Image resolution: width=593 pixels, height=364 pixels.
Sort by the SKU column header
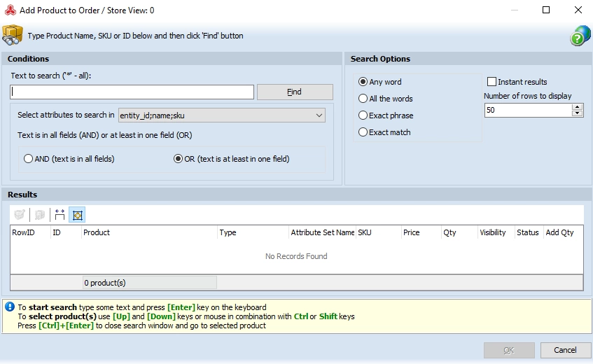378,232
